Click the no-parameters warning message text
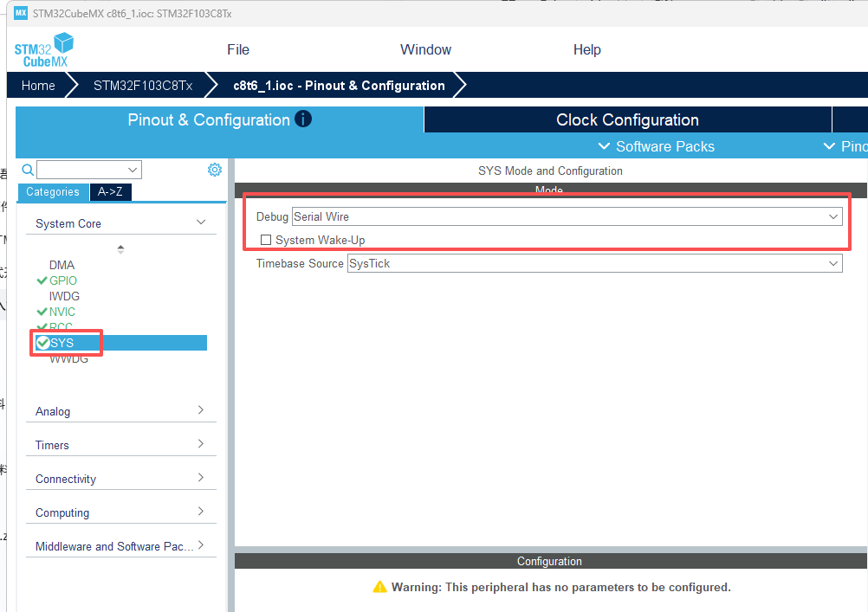Viewport: 868px width, 612px height. 560,587
